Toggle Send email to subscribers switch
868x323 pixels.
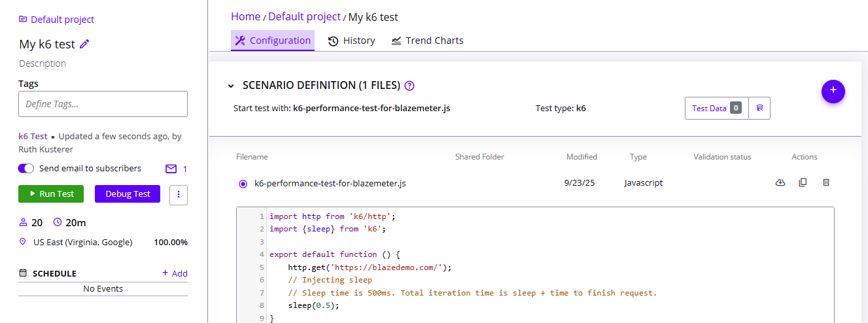(x=26, y=169)
